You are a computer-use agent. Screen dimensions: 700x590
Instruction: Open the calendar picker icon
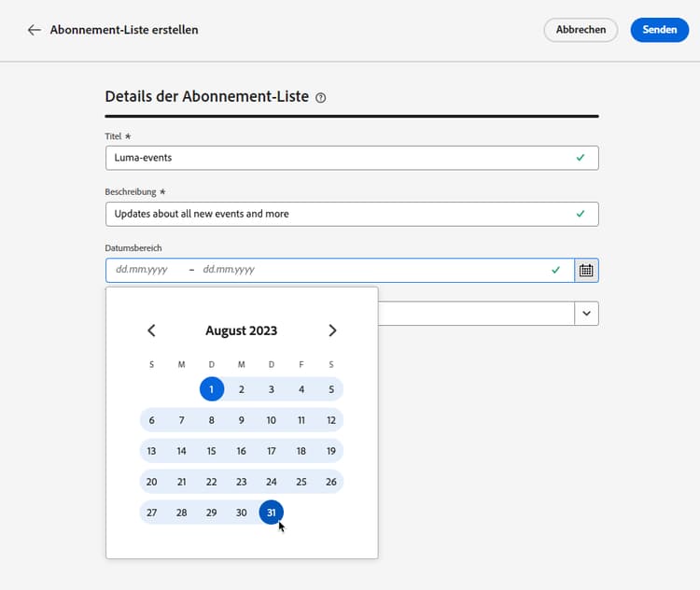point(586,270)
